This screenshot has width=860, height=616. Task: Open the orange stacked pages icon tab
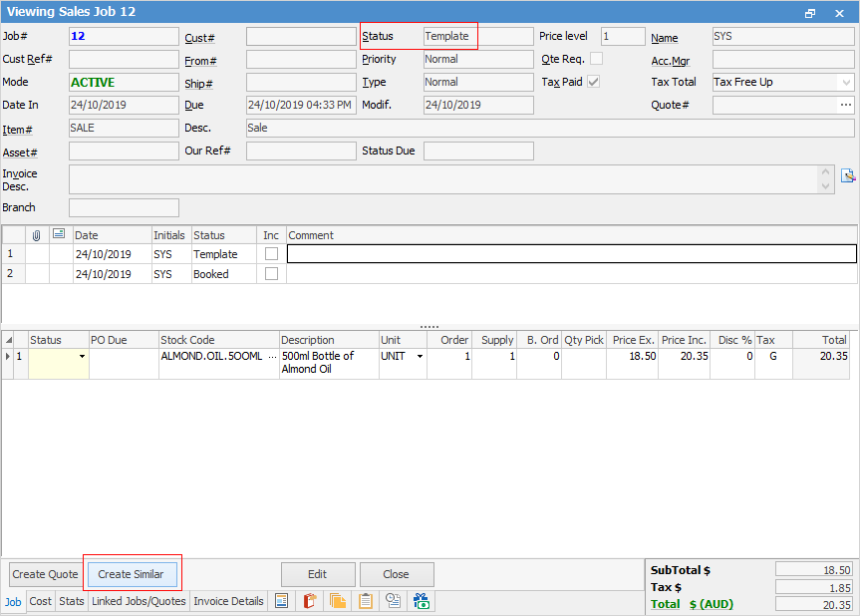338,601
